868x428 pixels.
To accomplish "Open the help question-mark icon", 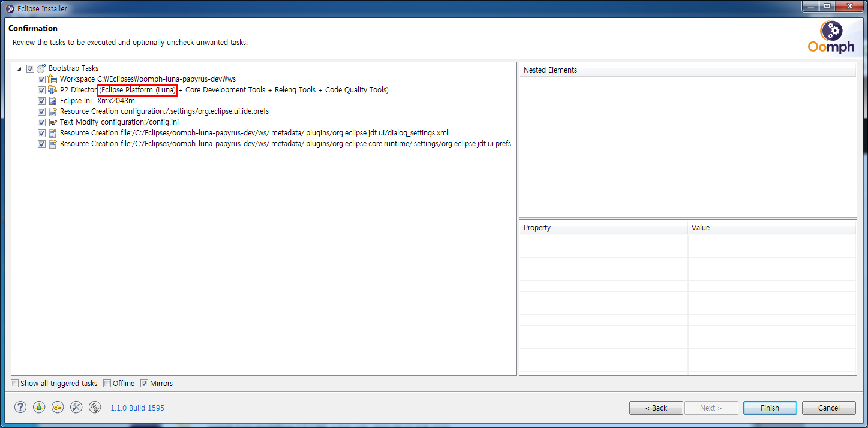I will pyautogui.click(x=20, y=408).
